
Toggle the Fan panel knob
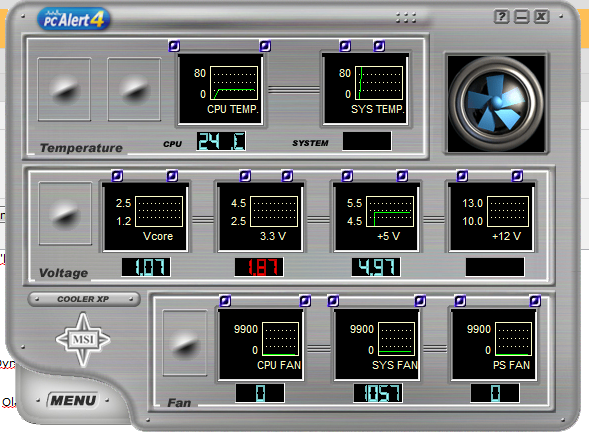pos(185,343)
